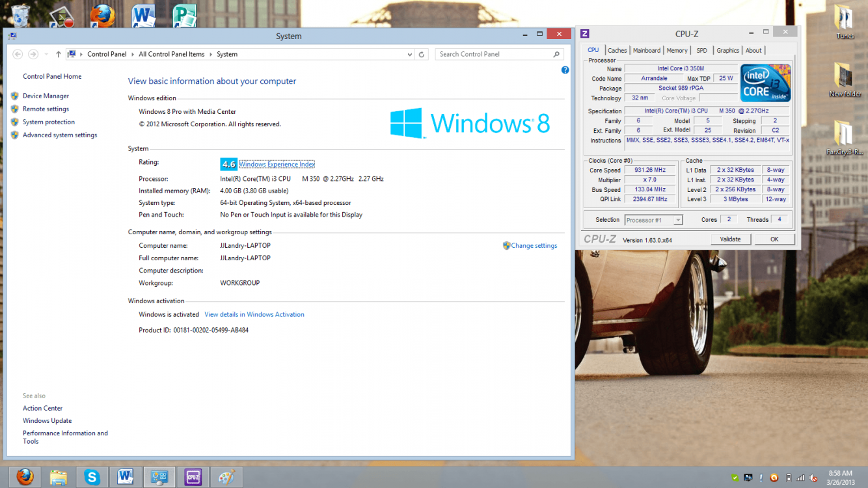Expand the All Control Panel Items breadcrumb arrow
Viewport: 868px width, 488px height.
(x=211, y=54)
